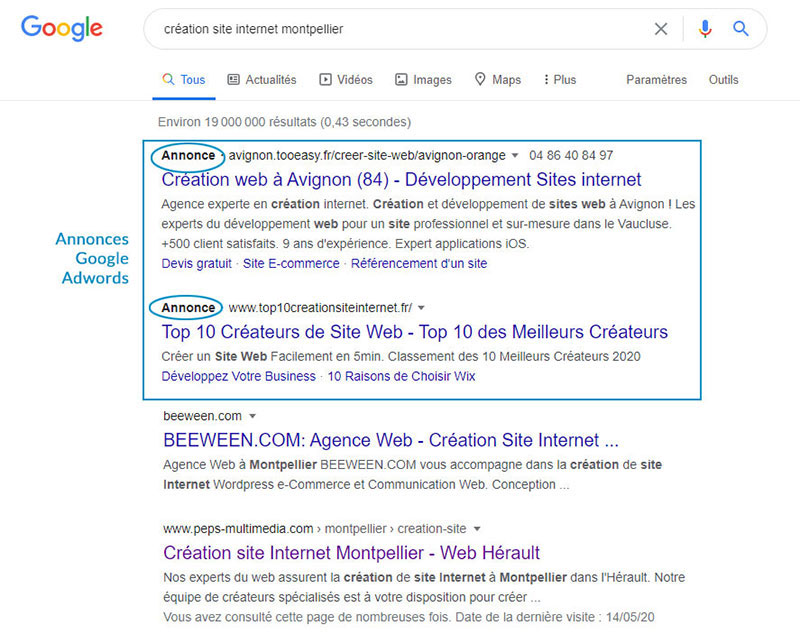The image size is (800, 634).
Task: Expand dropdown arrow next to peps-multimedia.com URL
Action: point(477,529)
